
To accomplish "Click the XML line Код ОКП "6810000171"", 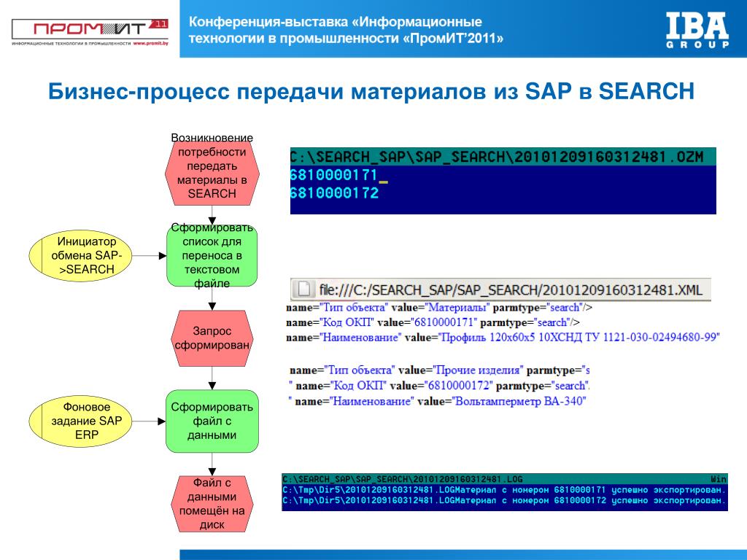I will pos(433,322).
